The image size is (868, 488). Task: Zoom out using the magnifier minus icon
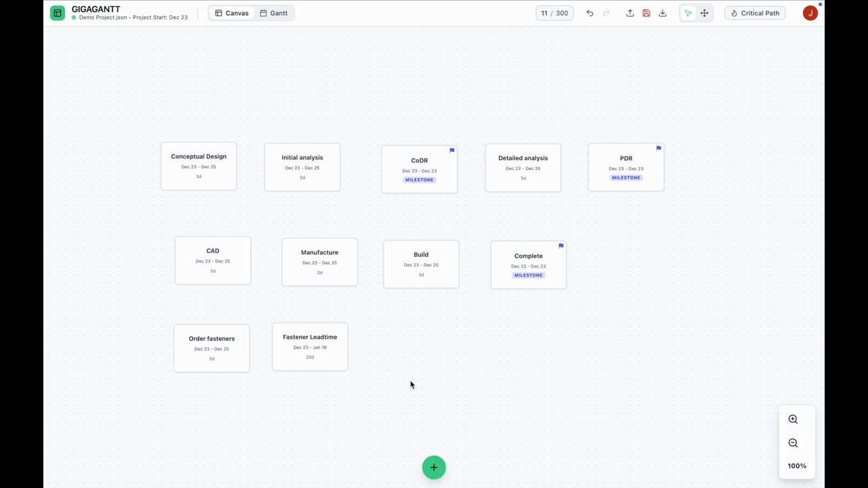(793, 443)
